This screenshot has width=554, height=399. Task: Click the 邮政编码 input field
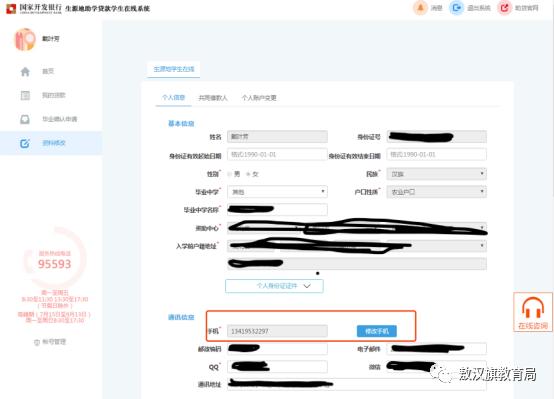277,349
